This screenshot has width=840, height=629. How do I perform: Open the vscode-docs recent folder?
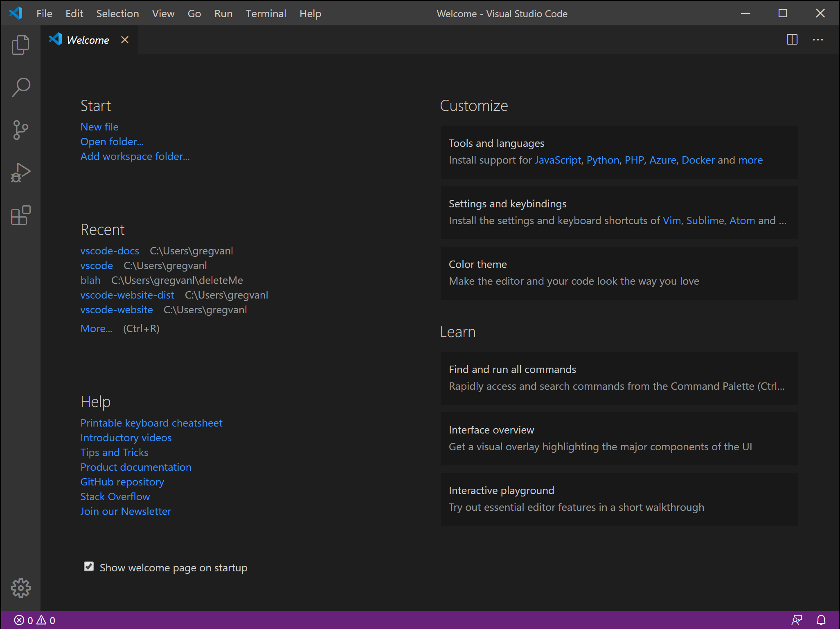[x=109, y=250]
